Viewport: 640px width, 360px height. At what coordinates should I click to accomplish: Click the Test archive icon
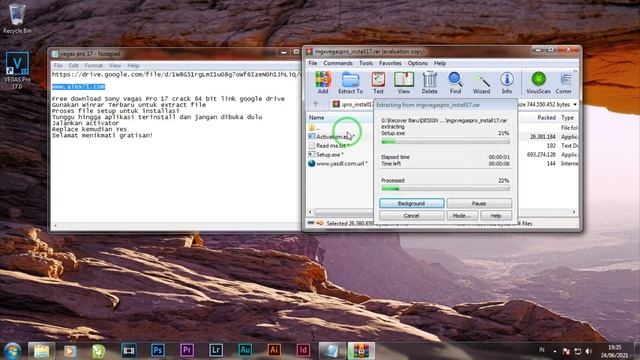pos(378,83)
